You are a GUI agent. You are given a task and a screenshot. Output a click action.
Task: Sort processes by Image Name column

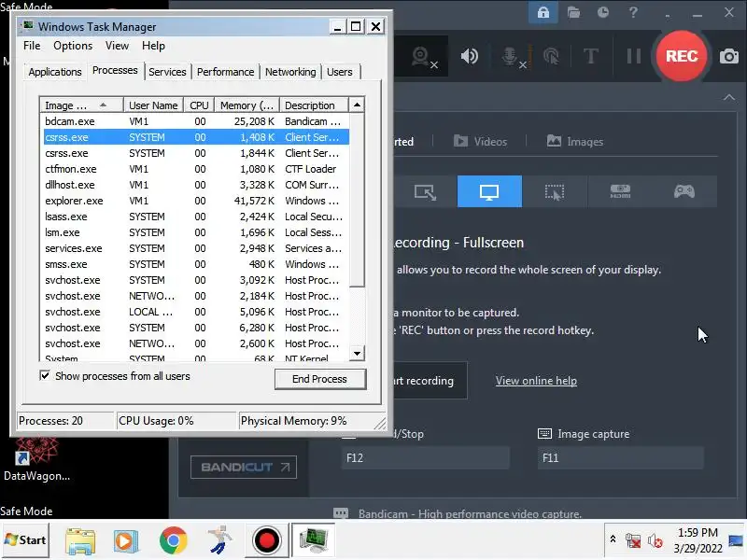coord(82,105)
